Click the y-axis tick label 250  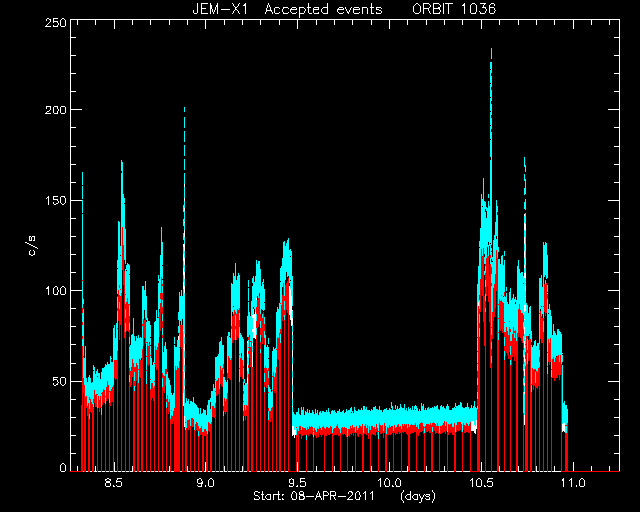tap(55, 23)
